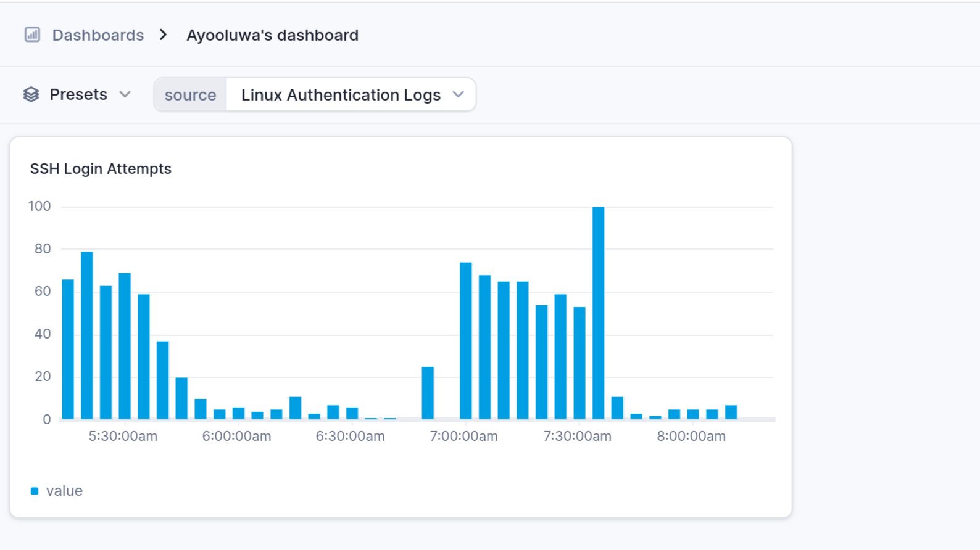Toggle the value legend color swatch

pyautogui.click(x=35, y=491)
